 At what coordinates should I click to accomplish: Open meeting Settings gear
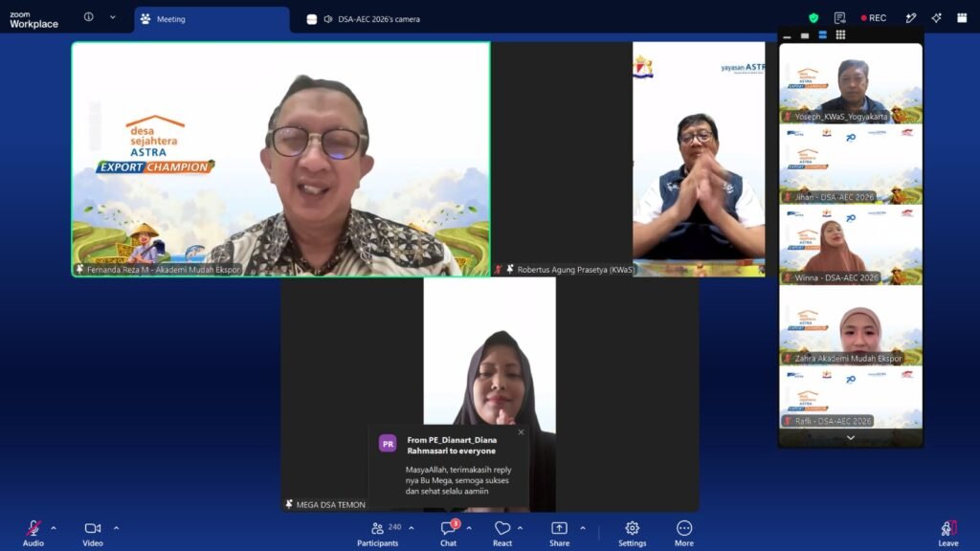click(x=633, y=528)
